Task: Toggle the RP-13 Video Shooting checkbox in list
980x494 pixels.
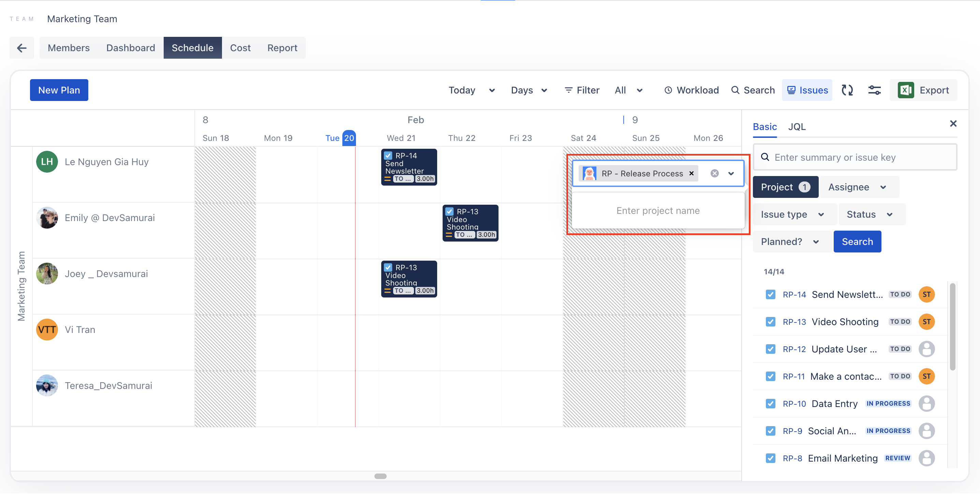Action: (x=770, y=322)
